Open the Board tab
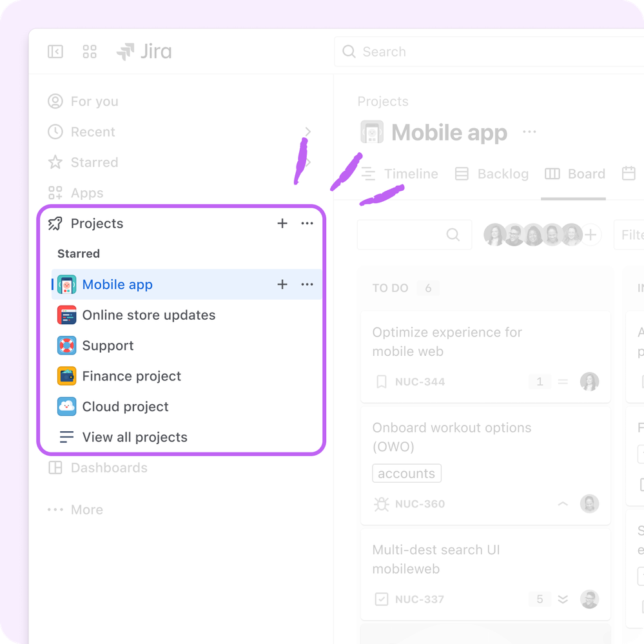The height and width of the screenshot is (644, 644). pyautogui.click(x=574, y=174)
